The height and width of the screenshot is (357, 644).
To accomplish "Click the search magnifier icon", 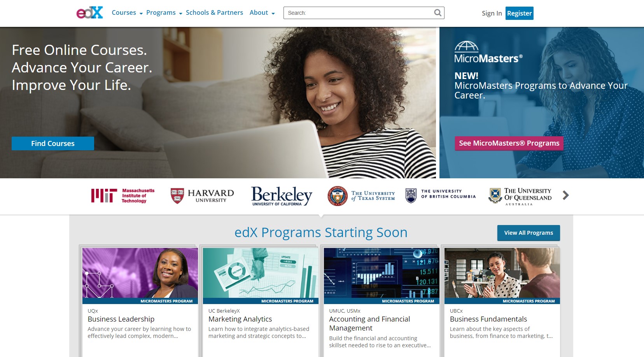I will pyautogui.click(x=437, y=13).
